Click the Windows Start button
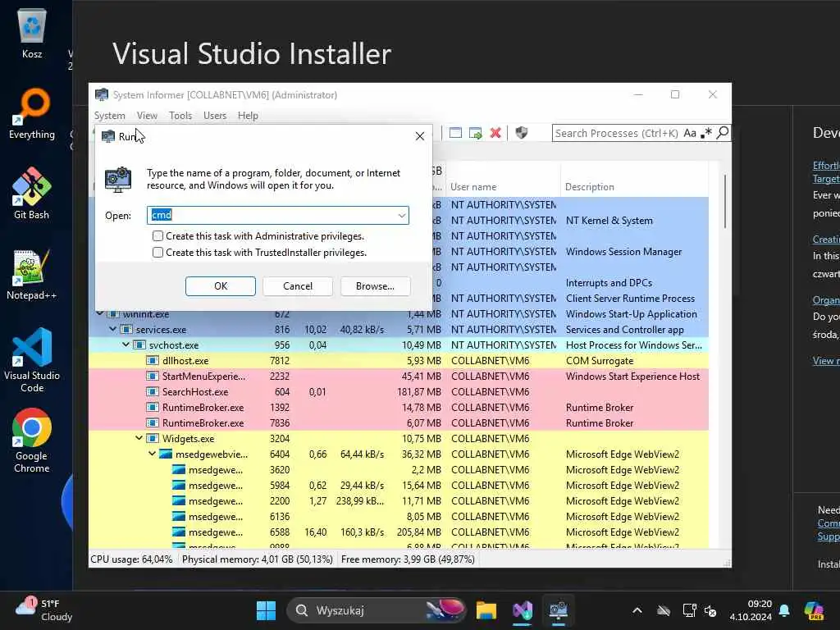Image resolution: width=840 pixels, height=630 pixels. pyautogui.click(x=267, y=610)
